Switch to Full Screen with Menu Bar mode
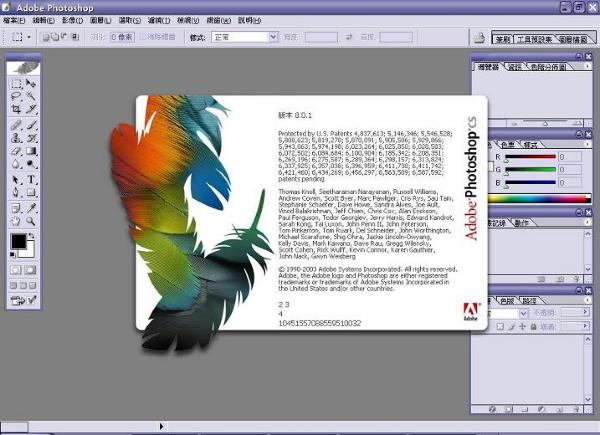Screen dimensions: 600x435 coord(23,285)
